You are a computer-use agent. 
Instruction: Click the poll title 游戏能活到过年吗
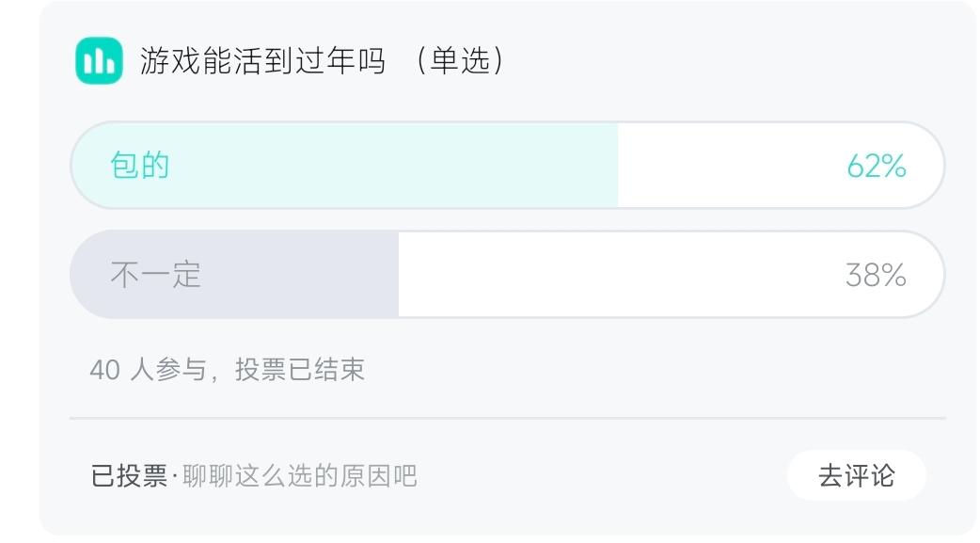[262, 62]
